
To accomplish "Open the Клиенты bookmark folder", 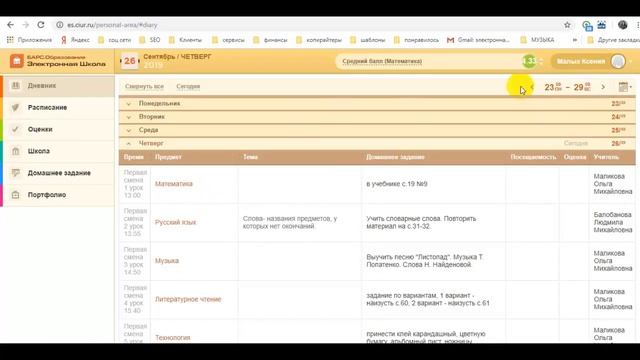I will tap(185, 40).
